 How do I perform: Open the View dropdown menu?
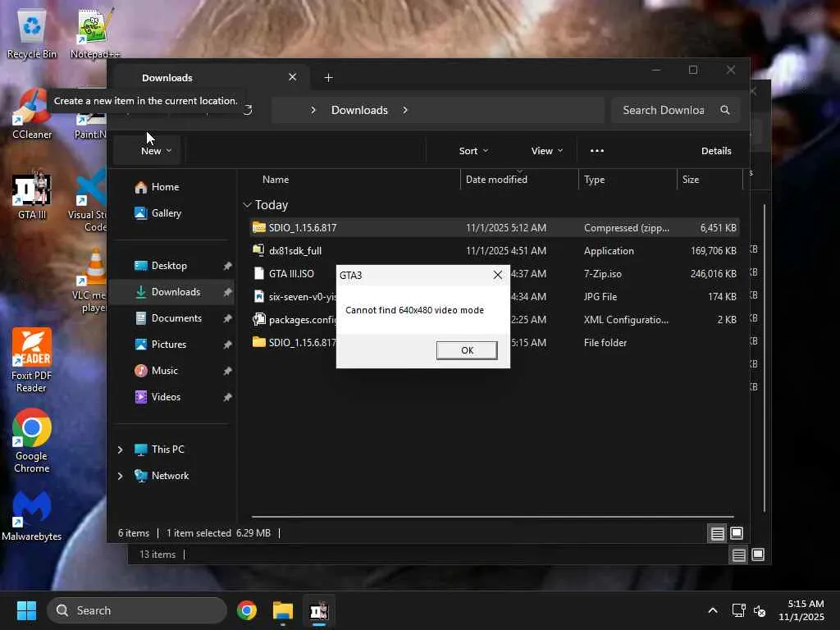click(547, 151)
